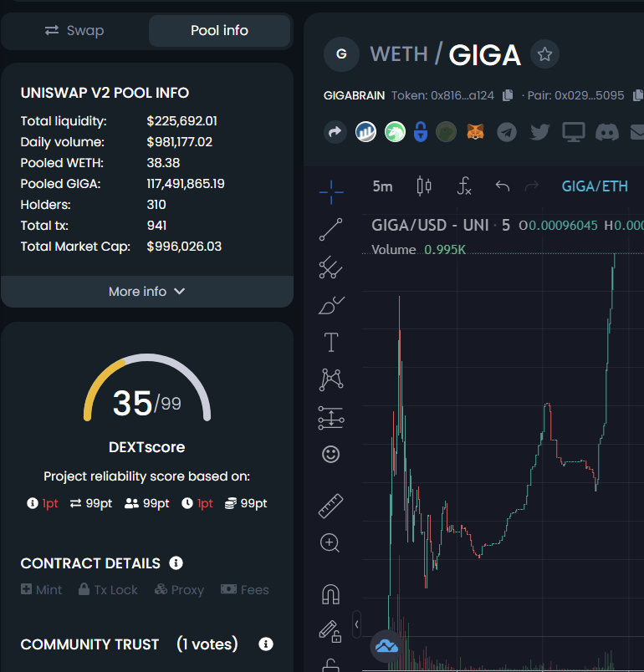Toggle stay in drawing mode pencil-lock
This screenshot has width=644, height=672.
click(330, 631)
